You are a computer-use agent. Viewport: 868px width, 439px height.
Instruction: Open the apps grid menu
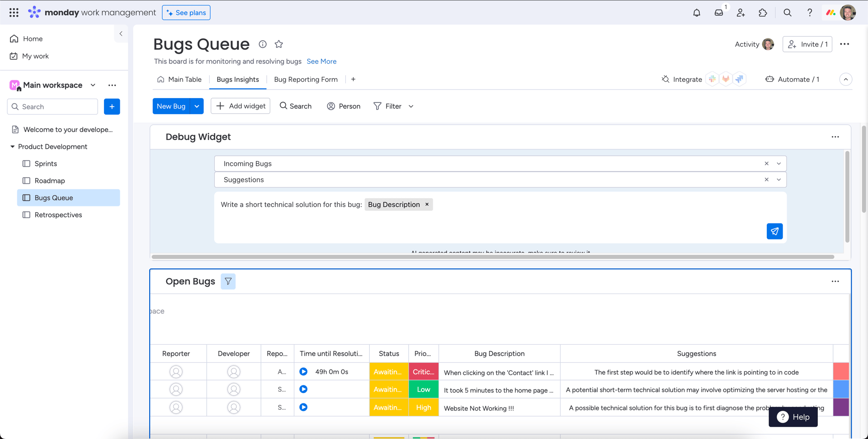tap(14, 13)
